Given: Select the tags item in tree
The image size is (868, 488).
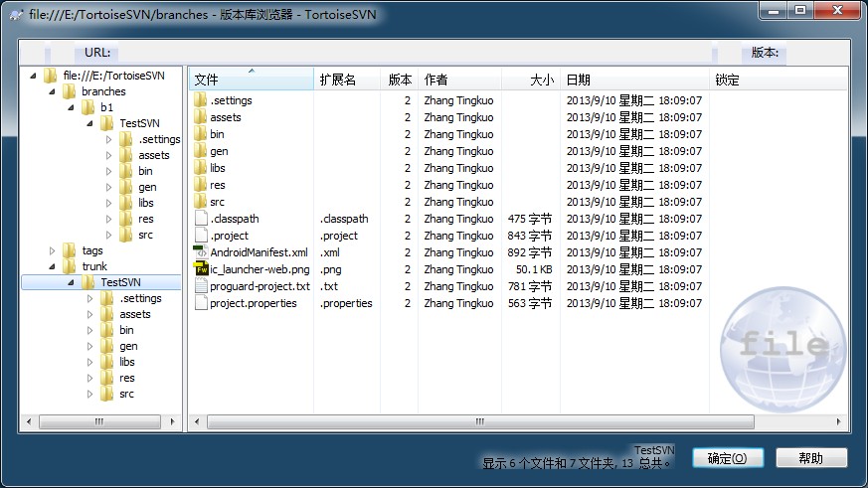Looking at the screenshot, I should tap(92, 250).
